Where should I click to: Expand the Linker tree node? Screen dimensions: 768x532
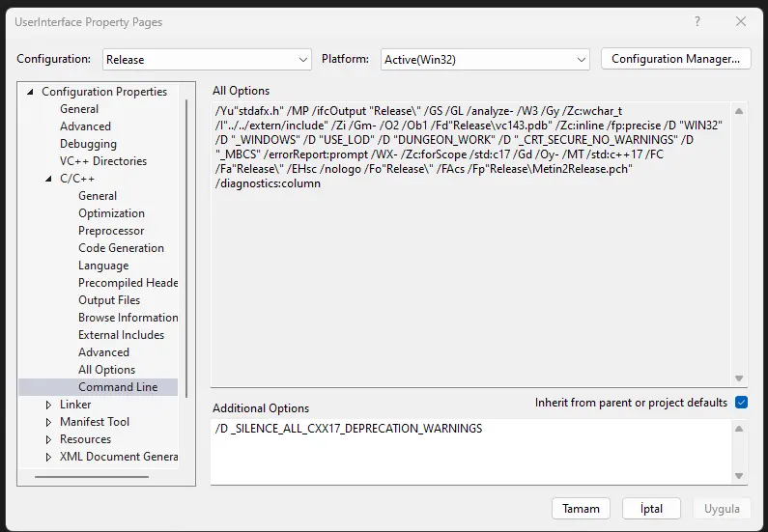tap(49, 405)
